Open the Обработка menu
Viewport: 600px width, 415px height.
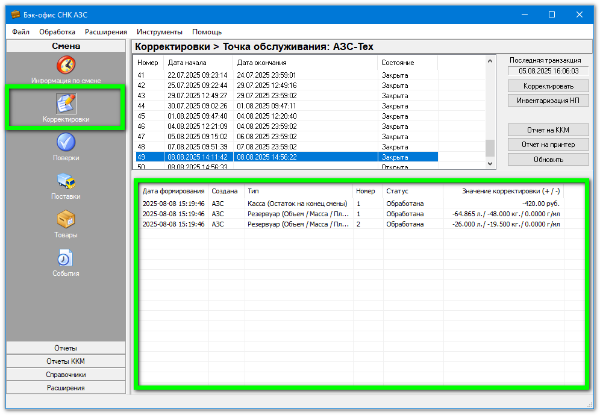pyautogui.click(x=57, y=33)
